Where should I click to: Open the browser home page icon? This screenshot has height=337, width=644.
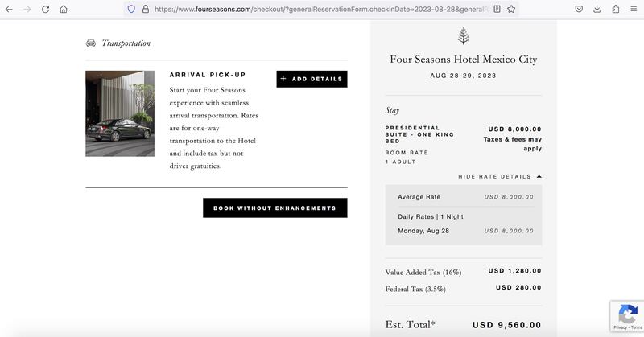tap(64, 9)
